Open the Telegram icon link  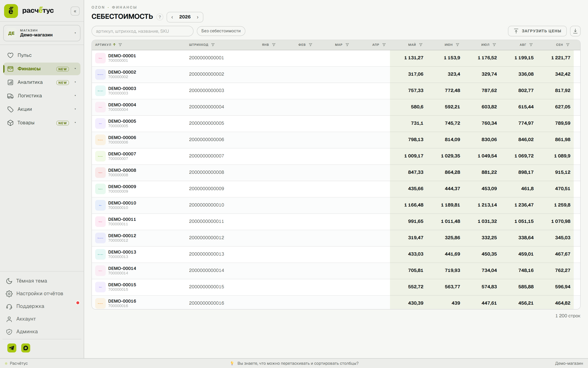tap(12, 348)
